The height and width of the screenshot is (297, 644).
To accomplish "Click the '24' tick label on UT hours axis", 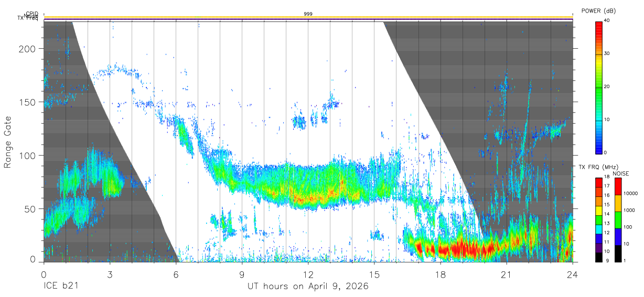I will (x=573, y=274).
